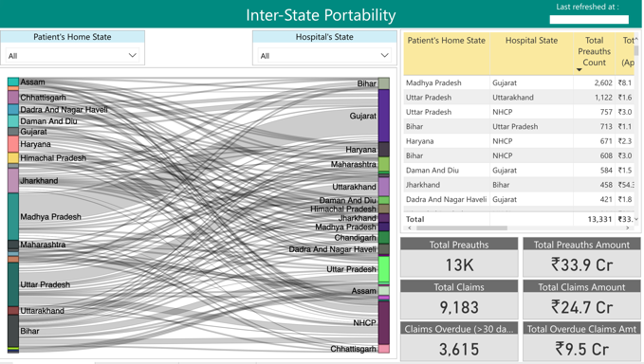Viewport: 644px width, 364px height.
Task: Open the Hospital's State dropdown
Action: click(324, 55)
